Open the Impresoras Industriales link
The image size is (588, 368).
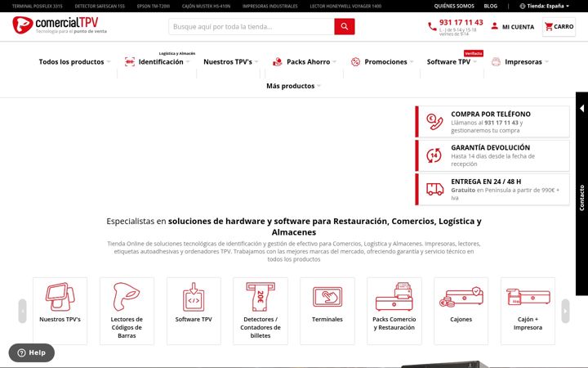point(270,6)
